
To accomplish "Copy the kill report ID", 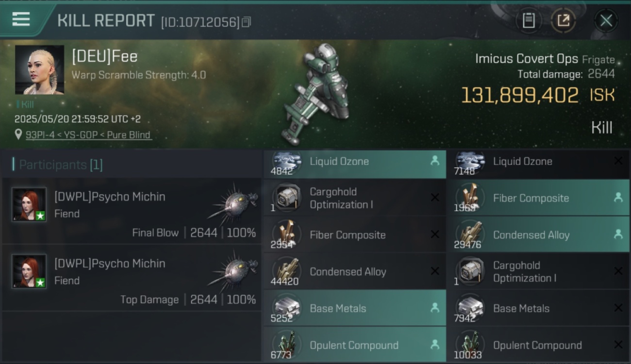I will point(247,22).
